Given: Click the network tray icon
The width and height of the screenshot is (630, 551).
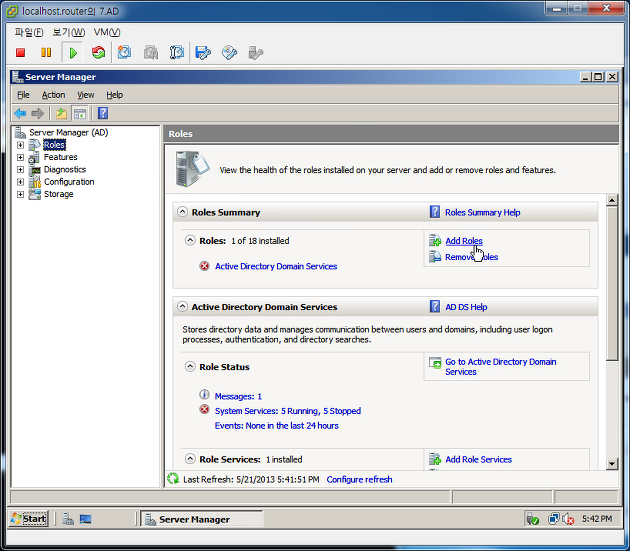Looking at the screenshot, I should point(553,519).
